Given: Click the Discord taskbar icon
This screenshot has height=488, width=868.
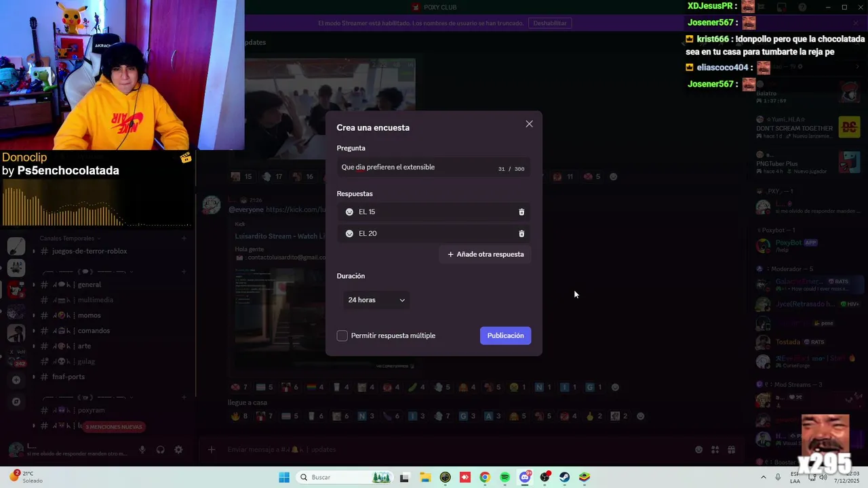Looking at the screenshot, I should pyautogui.click(x=525, y=477).
